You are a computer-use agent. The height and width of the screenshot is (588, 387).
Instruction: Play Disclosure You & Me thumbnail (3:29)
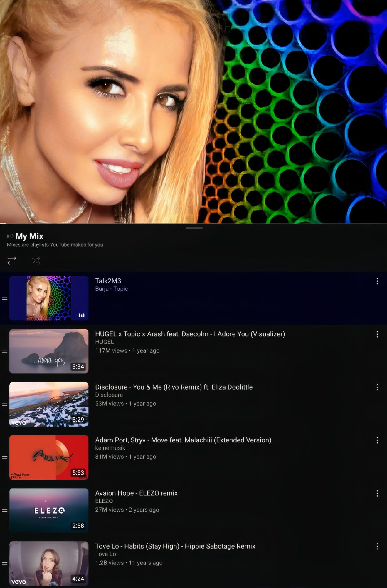coord(49,404)
